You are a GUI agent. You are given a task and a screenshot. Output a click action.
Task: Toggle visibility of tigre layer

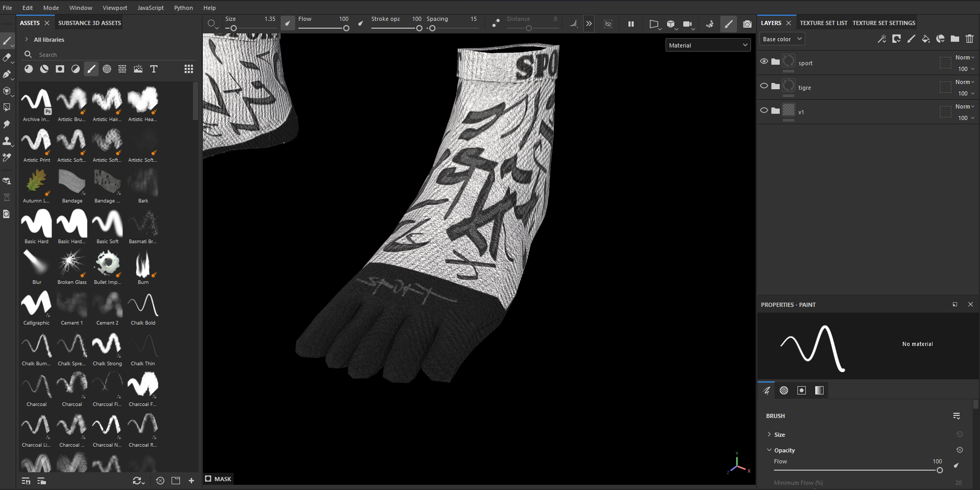pos(764,86)
